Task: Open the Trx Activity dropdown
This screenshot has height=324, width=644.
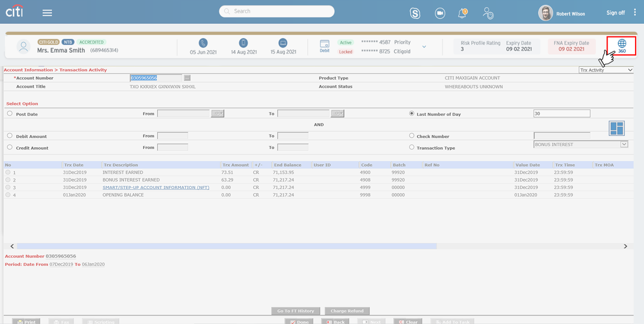Action: point(606,70)
